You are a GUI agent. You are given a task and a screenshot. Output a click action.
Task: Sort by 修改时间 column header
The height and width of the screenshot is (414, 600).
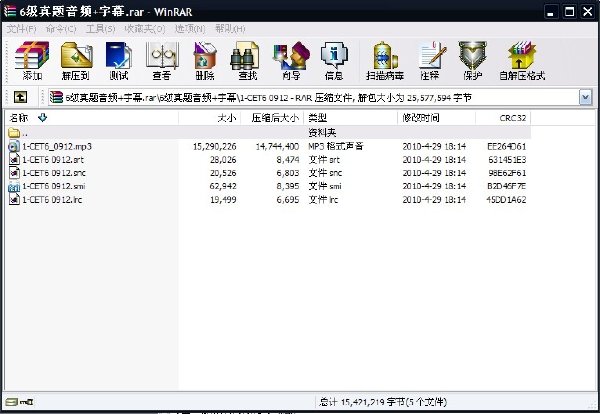point(437,118)
